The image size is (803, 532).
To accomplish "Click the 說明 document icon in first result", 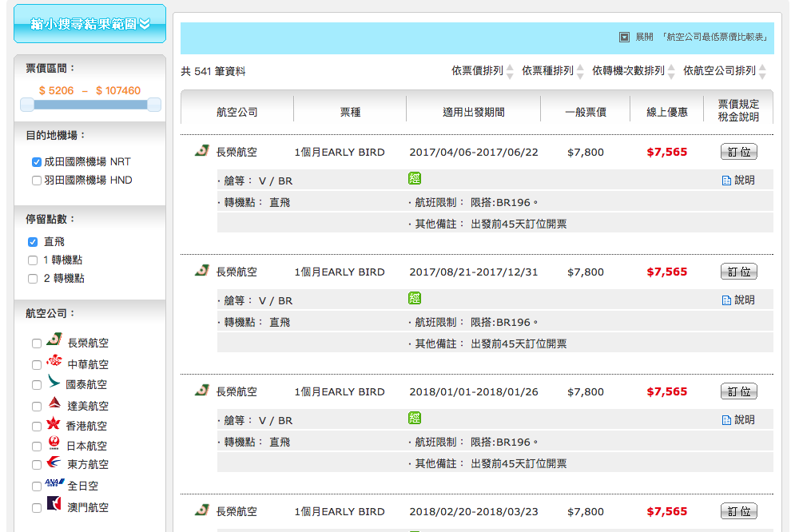I will coord(726,181).
